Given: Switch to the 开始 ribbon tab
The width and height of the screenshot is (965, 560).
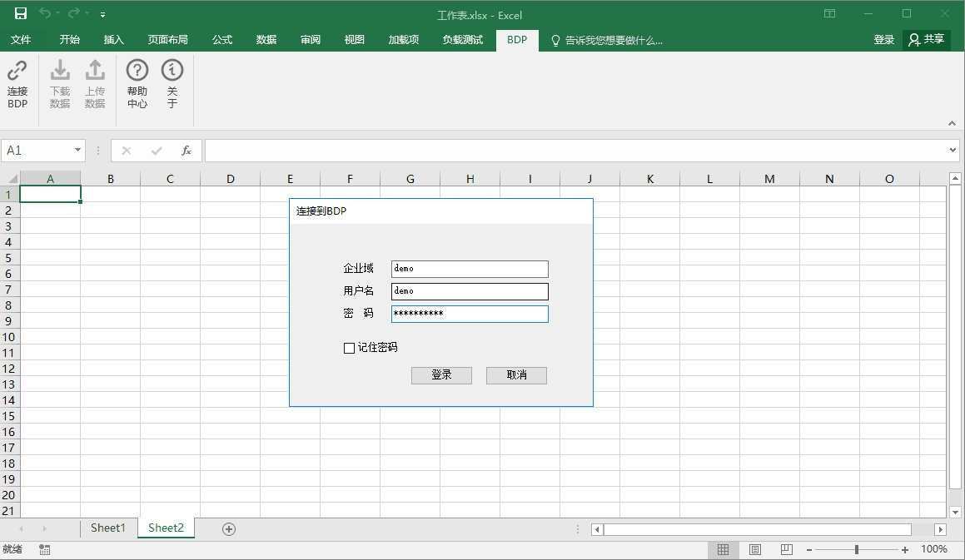Looking at the screenshot, I should coord(70,40).
